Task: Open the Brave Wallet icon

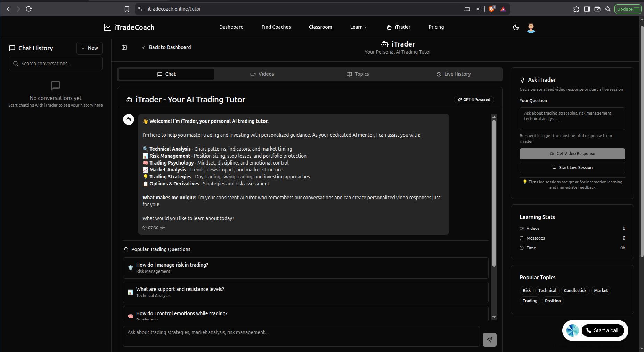Action: click(x=597, y=9)
